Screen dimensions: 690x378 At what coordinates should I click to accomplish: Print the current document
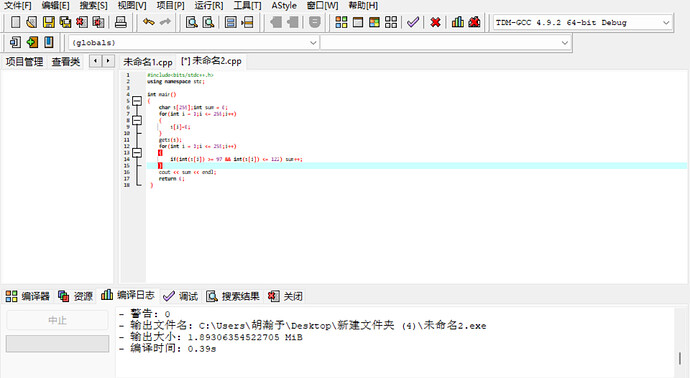[x=121, y=22]
